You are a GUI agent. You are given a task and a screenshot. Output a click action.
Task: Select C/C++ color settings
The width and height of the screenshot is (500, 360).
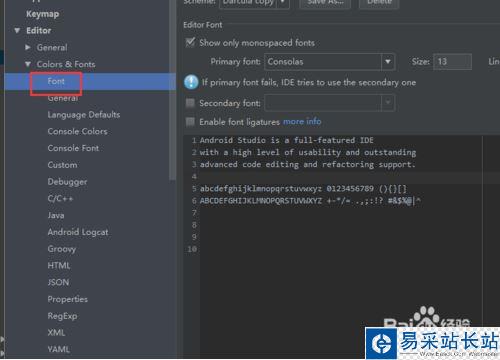tap(60, 199)
